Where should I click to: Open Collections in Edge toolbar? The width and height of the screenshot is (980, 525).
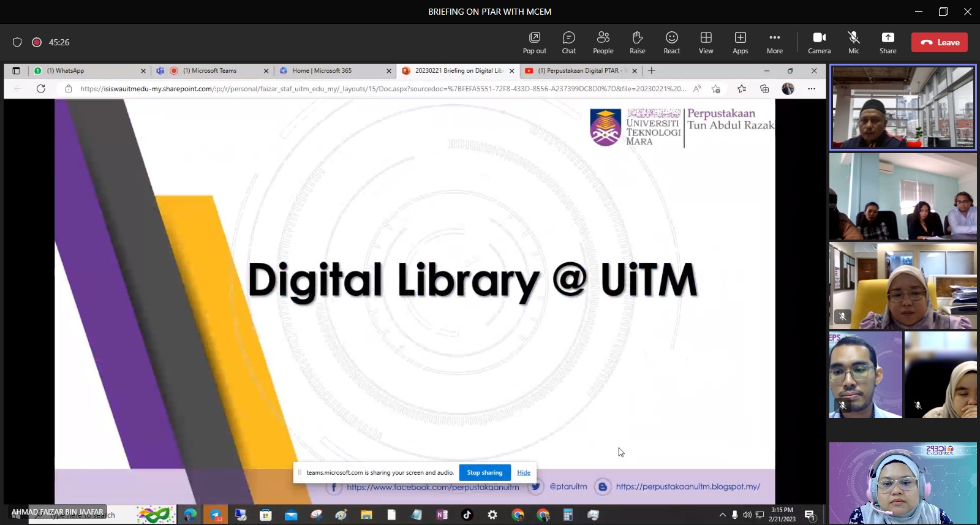pos(764,89)
